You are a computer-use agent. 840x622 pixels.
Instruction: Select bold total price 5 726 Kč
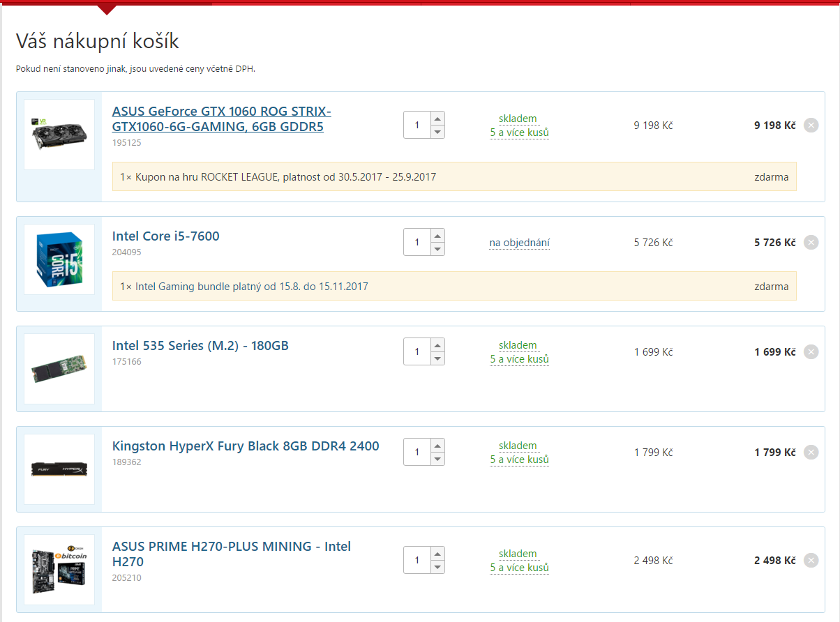coord(774,243)
